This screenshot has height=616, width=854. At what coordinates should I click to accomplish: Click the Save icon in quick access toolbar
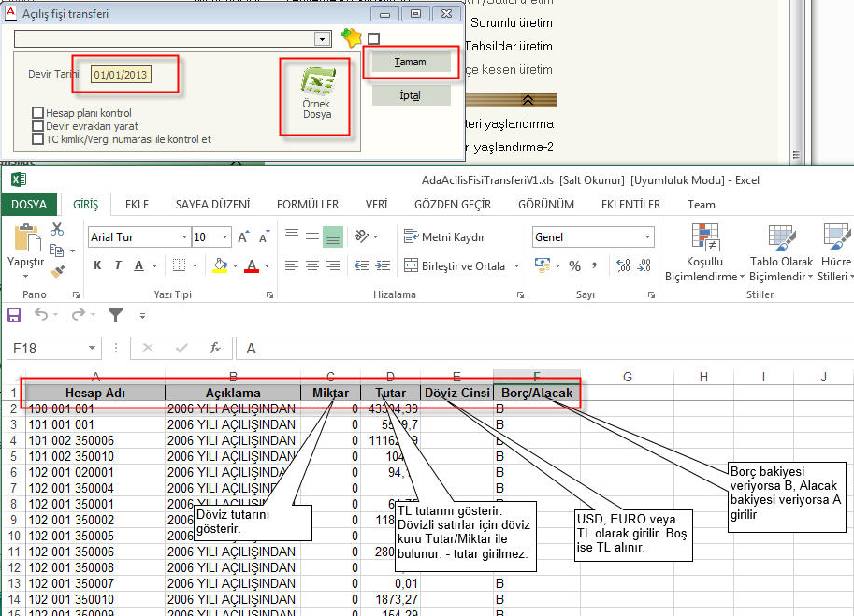click(14, 315)
